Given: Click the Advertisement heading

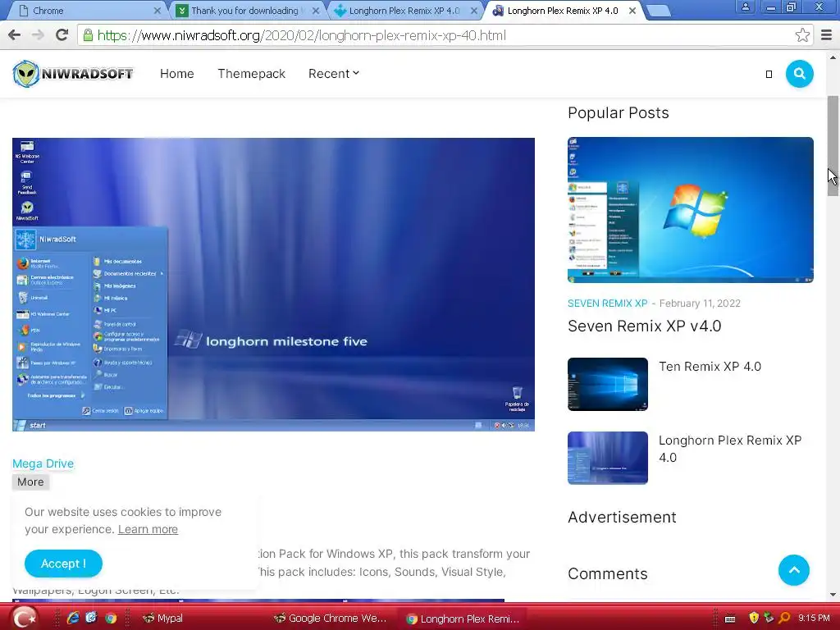Looking at the screenshot, I should click(622, 517).
